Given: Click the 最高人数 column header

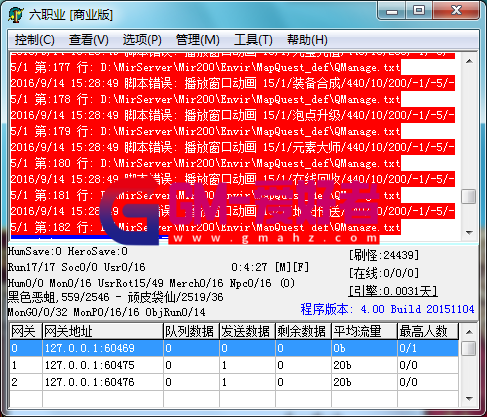Looking at the screenshot, I should click(428, 331).
